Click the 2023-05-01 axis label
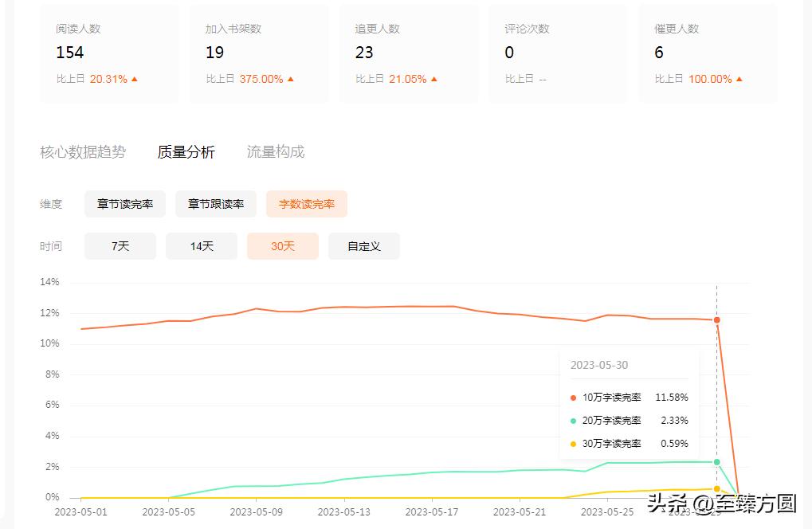Viewport: 812px width, 529px height. [x=80, y=512]
